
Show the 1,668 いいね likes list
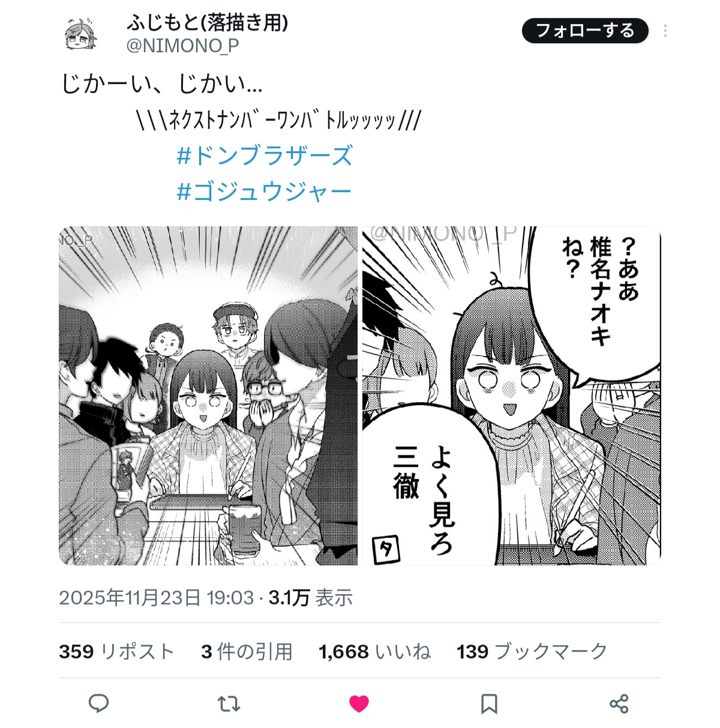pos(374,651)
